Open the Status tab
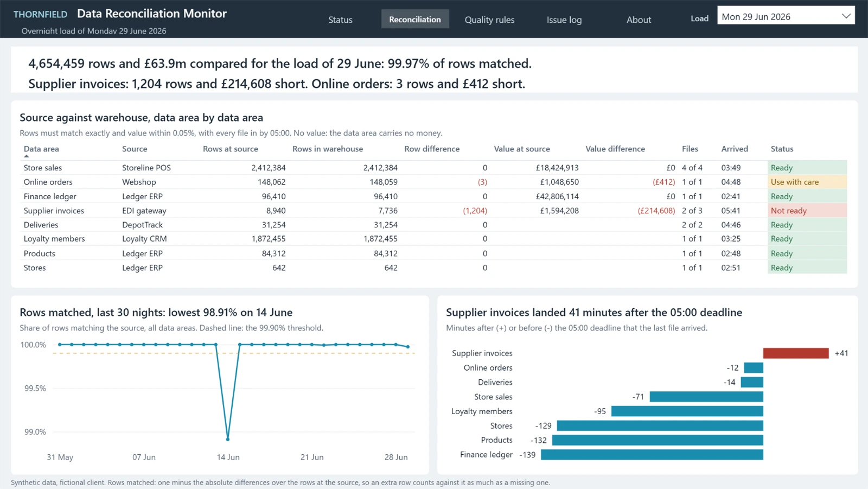 point(340,20)
